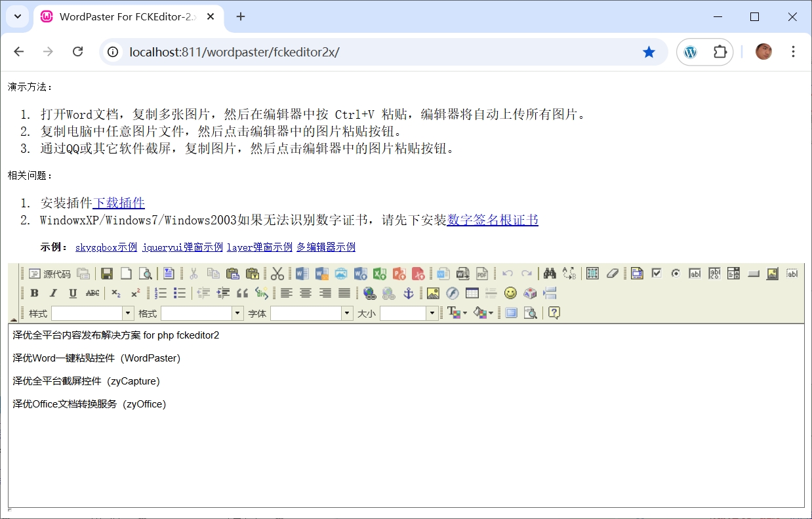Switch to 源代码 source view

[50, 274]
